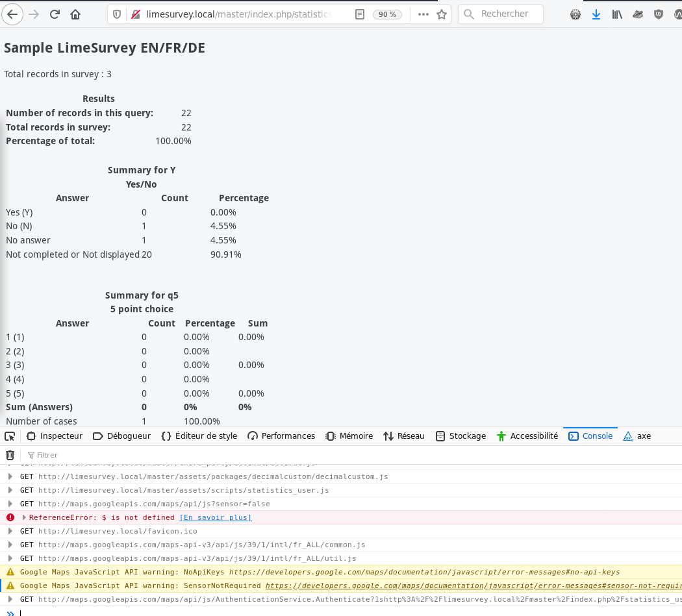Image resolution: width=682 pixels, height=616 pixels.
Task: Open page actions three-dot menu
Action: (x=423, y=14)
